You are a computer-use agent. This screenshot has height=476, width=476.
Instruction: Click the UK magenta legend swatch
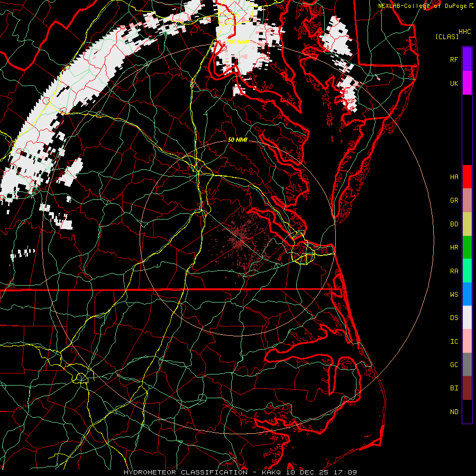(x=467, y=83)
